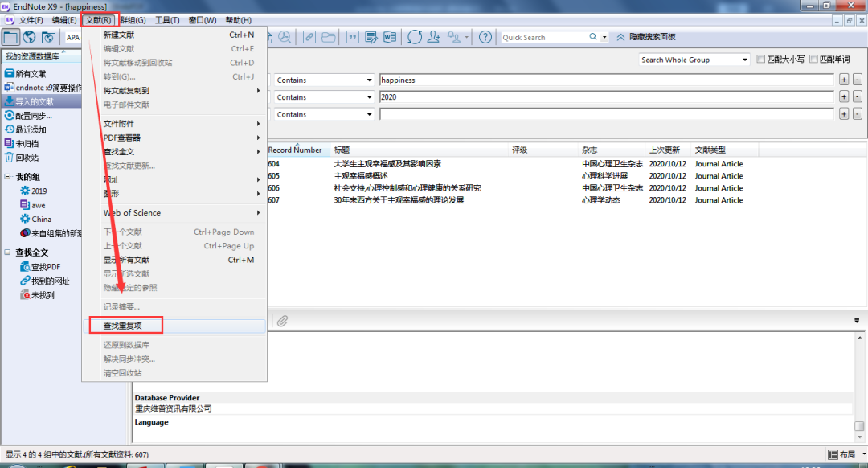Toggle 匹配单词 match words checkbox
This screenshot has width=868, height=468.
click(813, 60)
